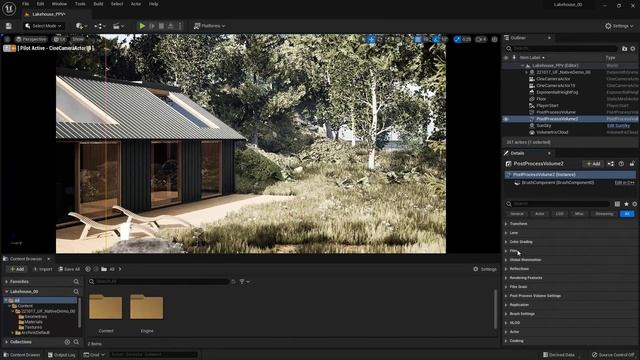
Task: Open the Cinematics clapperboard icon menu
Action: click(x=118, y=26)
